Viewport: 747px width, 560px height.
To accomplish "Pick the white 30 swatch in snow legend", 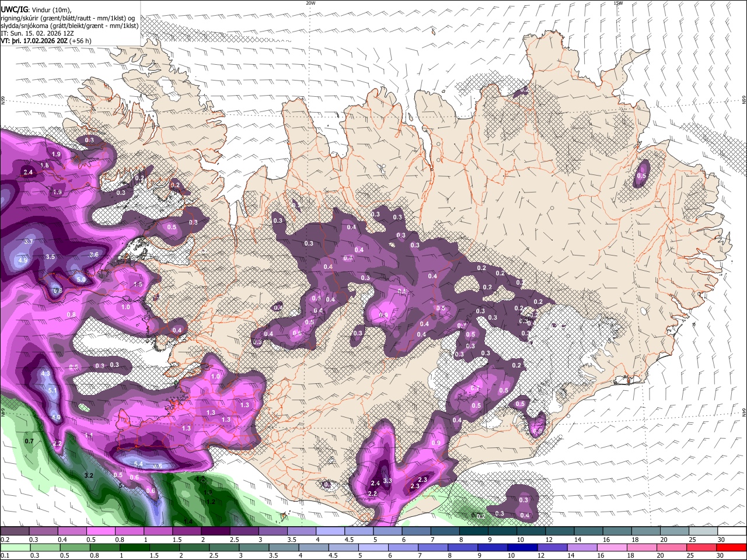I will (732, 531).
